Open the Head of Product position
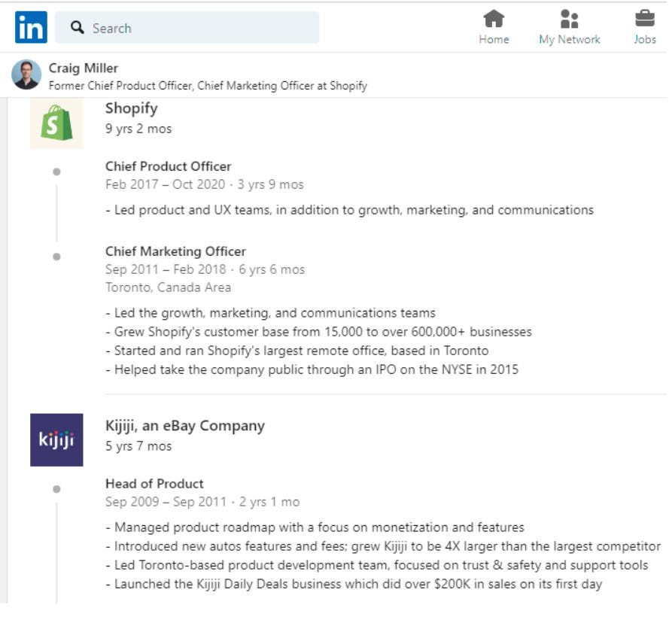Viewport: 672px width, 632px height. (x=154, y=485)
